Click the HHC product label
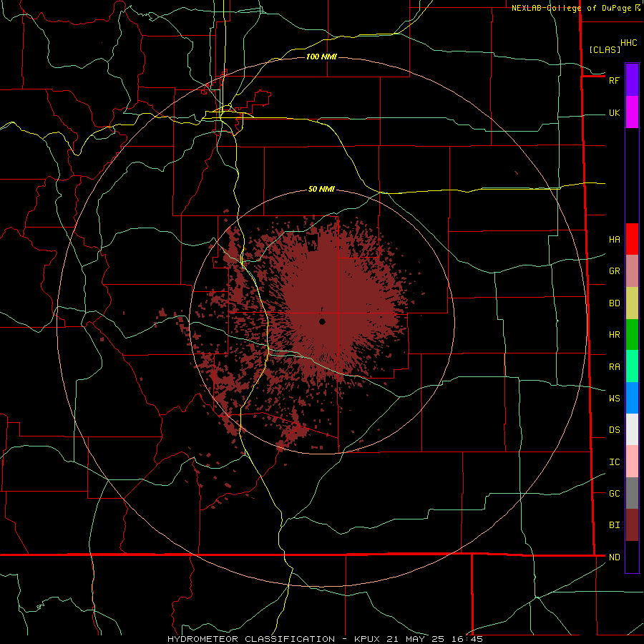Viewport: 644px width, 644px height. pos(628,43)
